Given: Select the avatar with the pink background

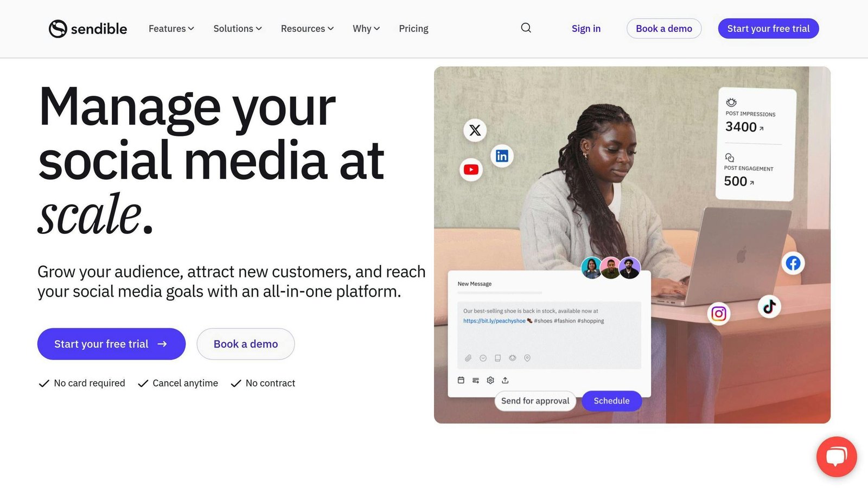Looking at the screenshot, I should (610, 268).
